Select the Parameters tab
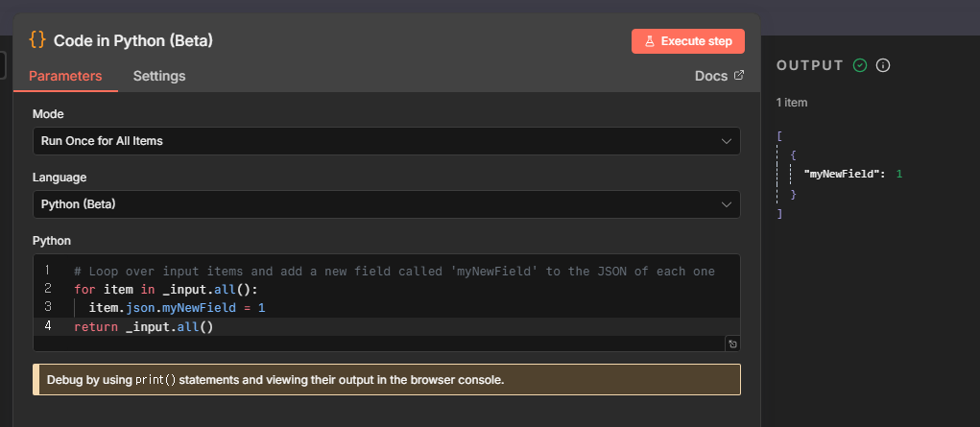 (65, 76)
